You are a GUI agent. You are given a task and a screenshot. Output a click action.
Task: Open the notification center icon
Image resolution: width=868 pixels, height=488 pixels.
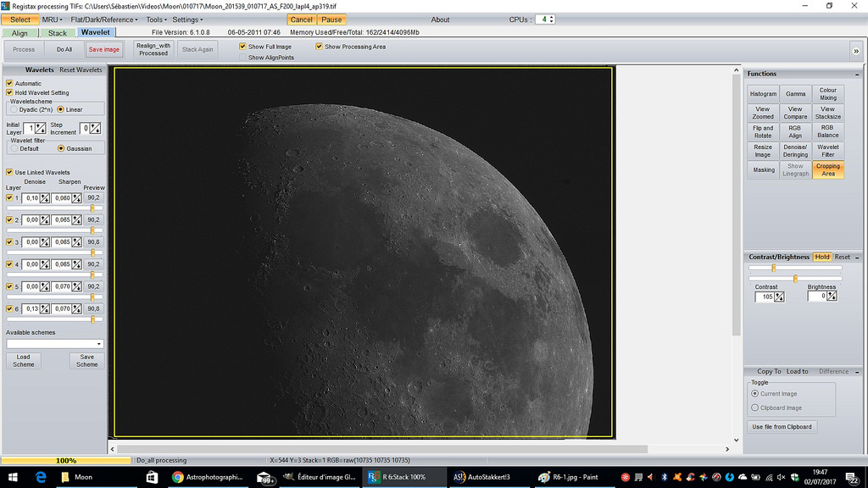click(x=852, y=477)
